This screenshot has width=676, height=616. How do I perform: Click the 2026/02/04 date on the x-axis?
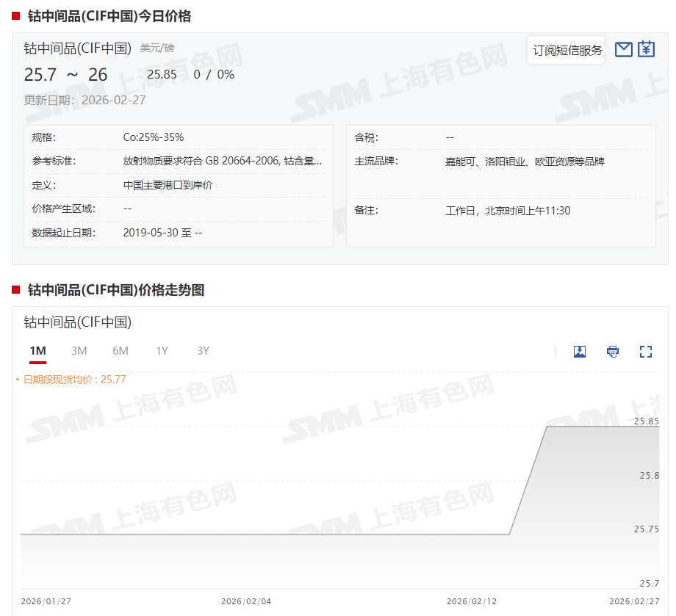246,601
